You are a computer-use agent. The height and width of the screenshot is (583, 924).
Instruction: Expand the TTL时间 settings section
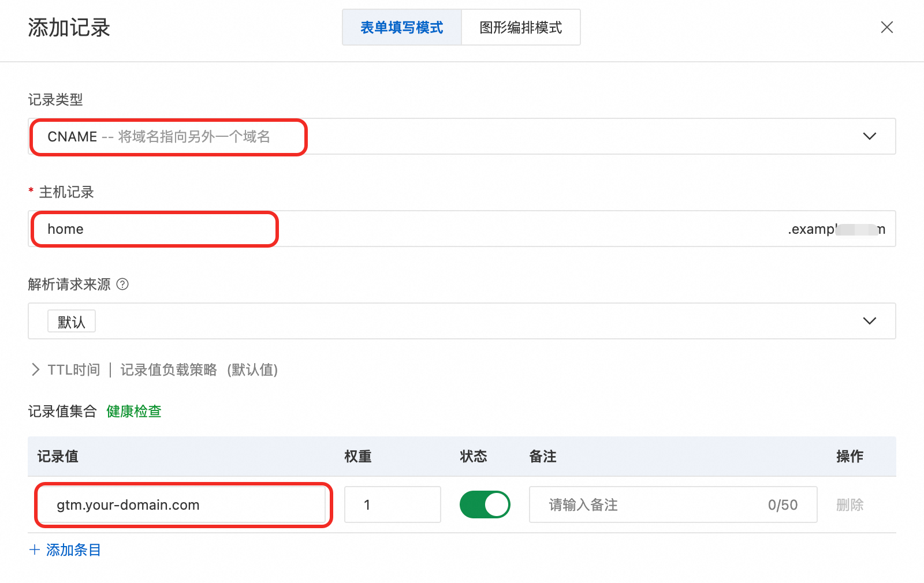point(74,369)
